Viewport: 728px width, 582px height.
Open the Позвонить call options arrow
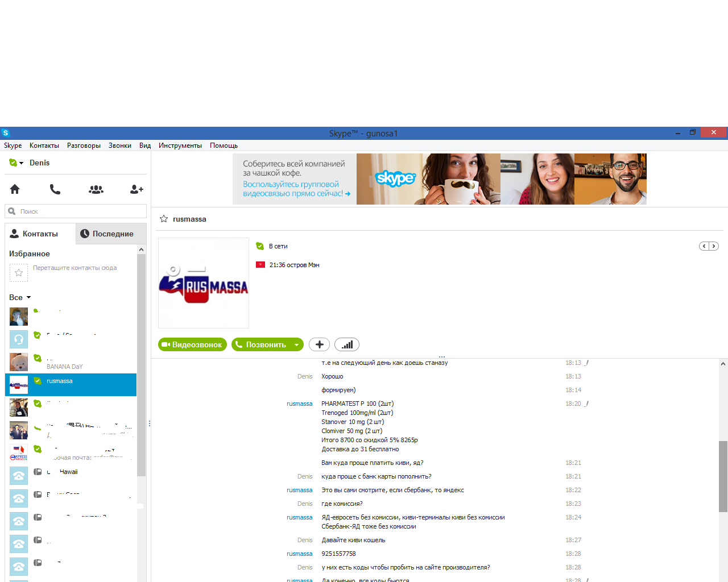click(x=296, y=344)
